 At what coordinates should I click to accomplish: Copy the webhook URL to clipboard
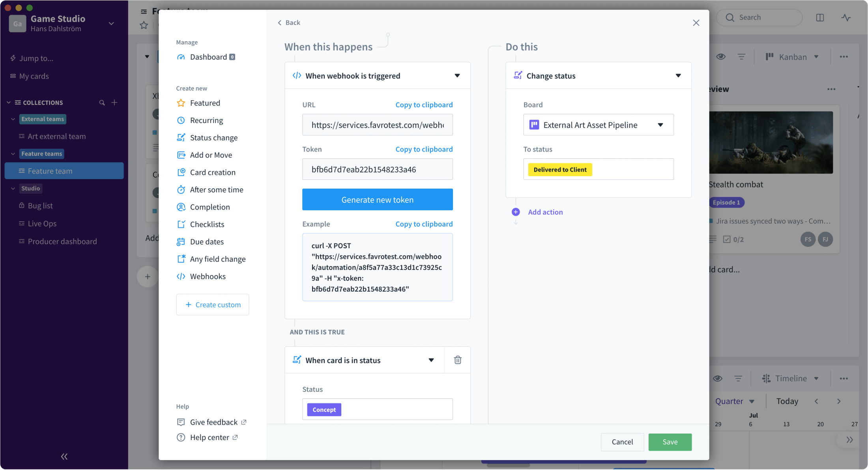click(424, 105)
